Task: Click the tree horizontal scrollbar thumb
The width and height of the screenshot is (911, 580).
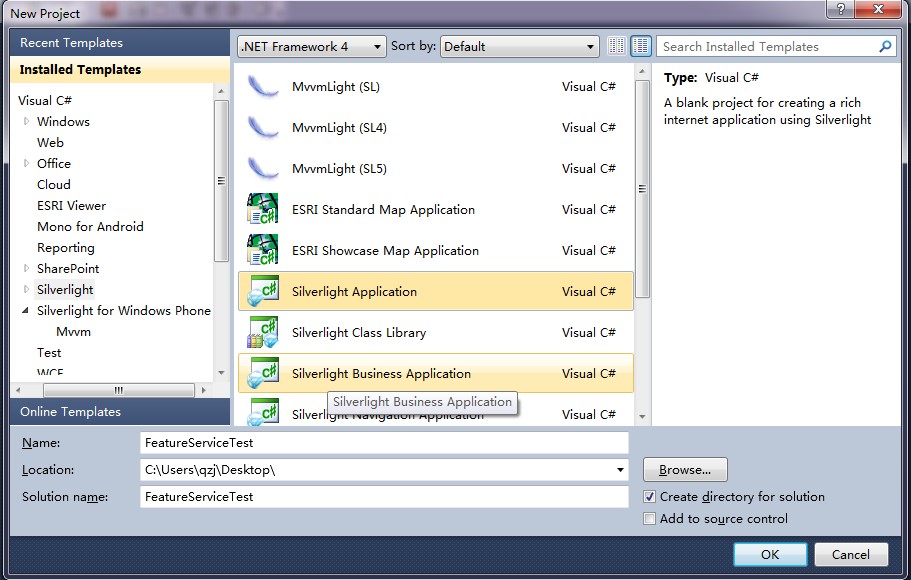Action: tap(119, 390)
